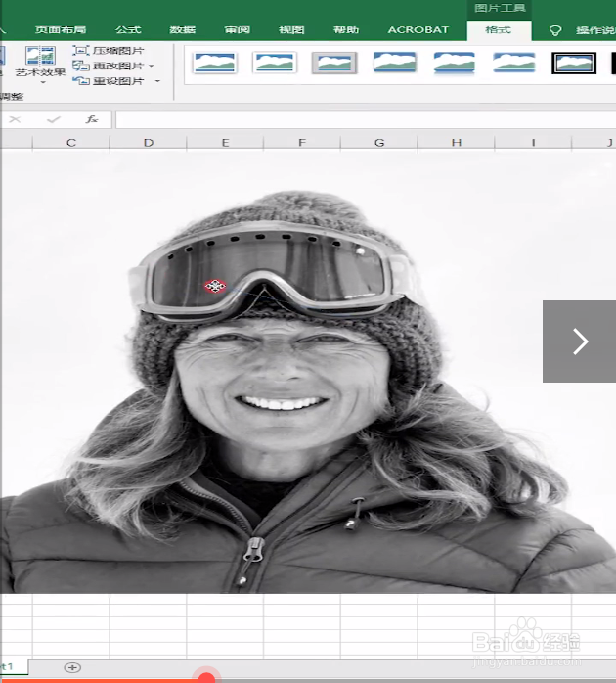Select column G header
Screen dimensions: 616x683
point(379,143)
